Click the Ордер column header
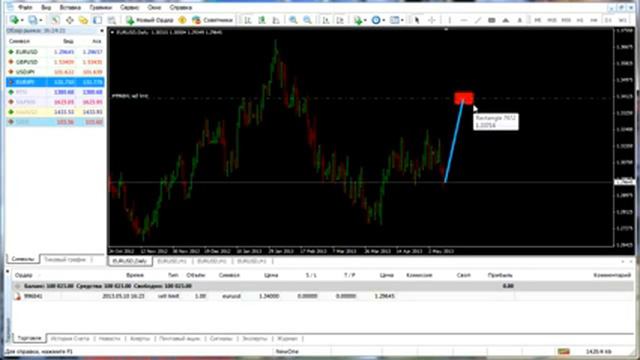Image resolution: width=640 pixels, height=360 pixels. coord(24,276)
